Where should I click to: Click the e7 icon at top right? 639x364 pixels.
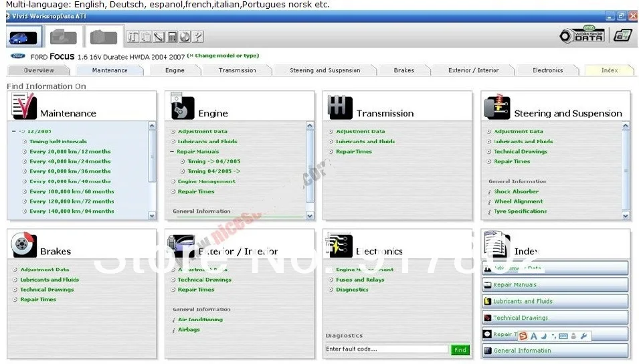pos(622,35)
